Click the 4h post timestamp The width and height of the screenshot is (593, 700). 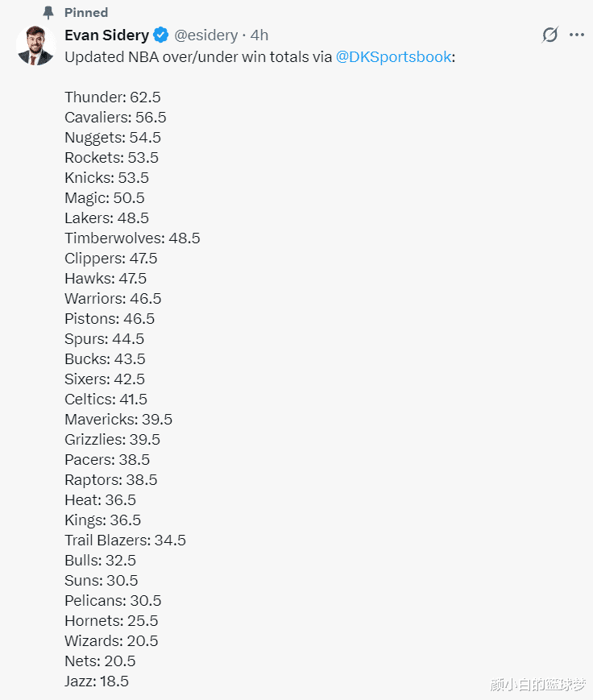(x=259, y=35)
